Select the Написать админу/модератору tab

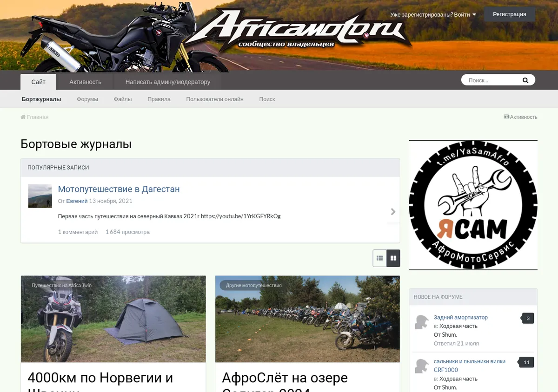pos(168,82)
